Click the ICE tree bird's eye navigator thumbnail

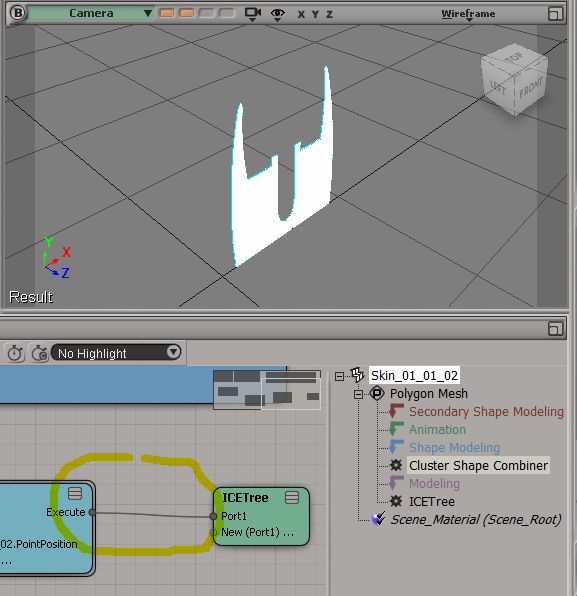coord(267,390)
